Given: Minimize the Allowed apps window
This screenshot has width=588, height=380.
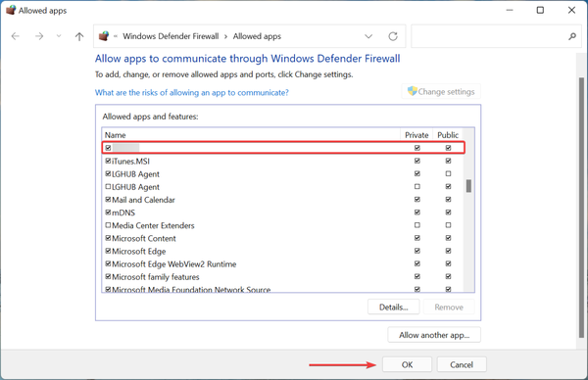Looking at the screenshot, I should click(x=510, y=10).
